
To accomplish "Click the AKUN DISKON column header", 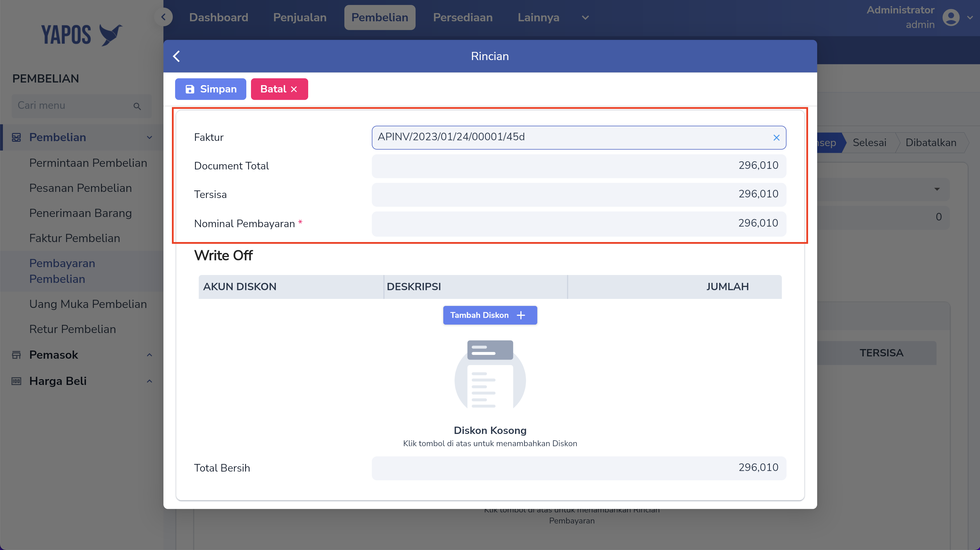I will (291, 287).
